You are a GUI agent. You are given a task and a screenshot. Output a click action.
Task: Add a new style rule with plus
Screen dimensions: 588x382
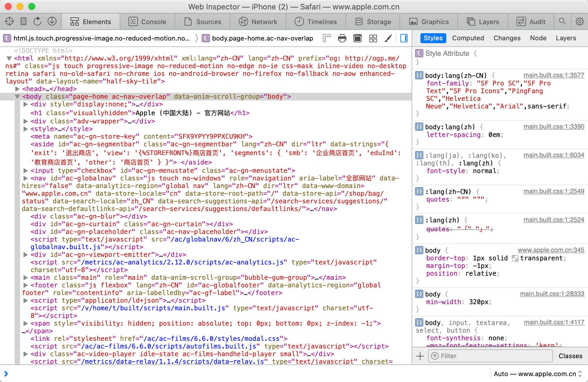420,356
